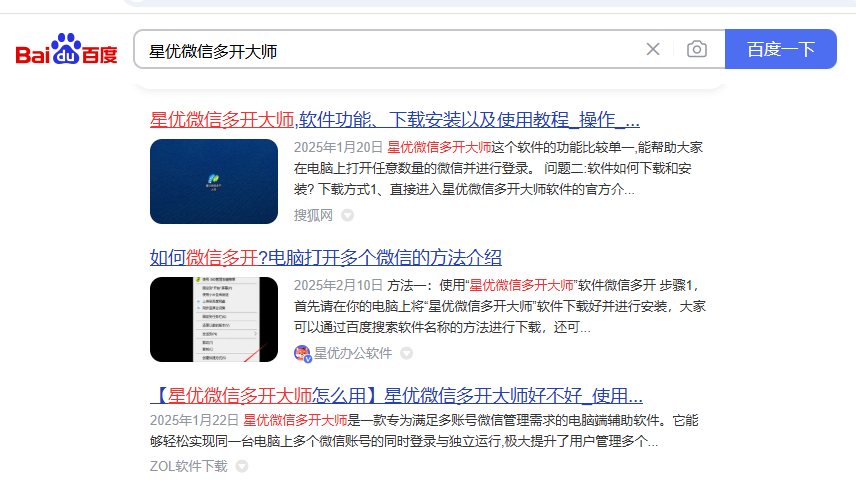
Task: Open result 【星优微信多开大师怎么用】
Action: [x=396, y=396]
